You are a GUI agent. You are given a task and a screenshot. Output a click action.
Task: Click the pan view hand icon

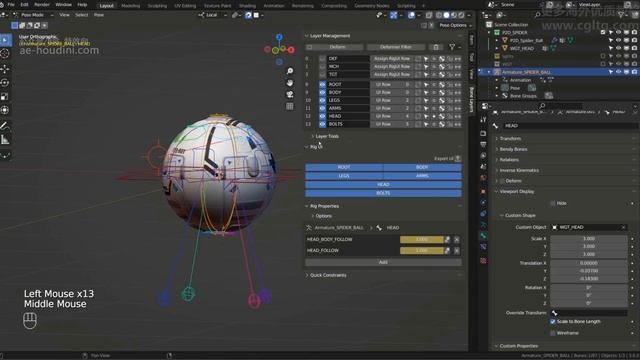coord(290,83)
